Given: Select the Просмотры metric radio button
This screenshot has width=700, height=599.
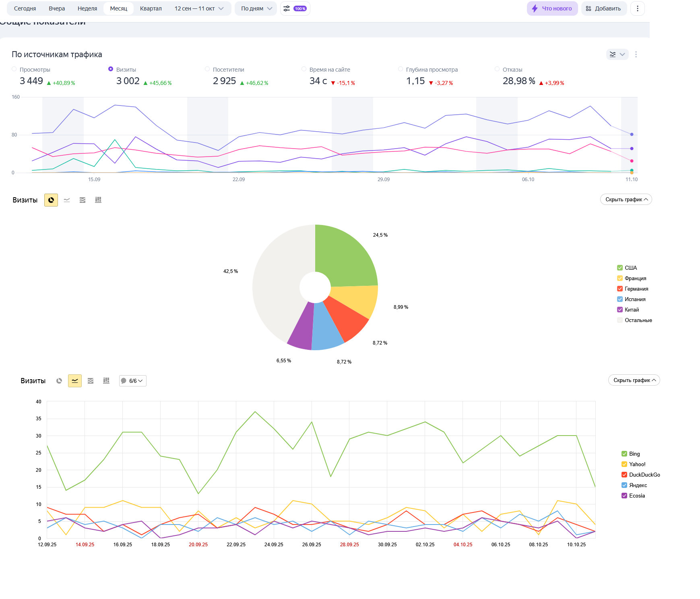Looking at the screenshot, I should click(14, 69).
